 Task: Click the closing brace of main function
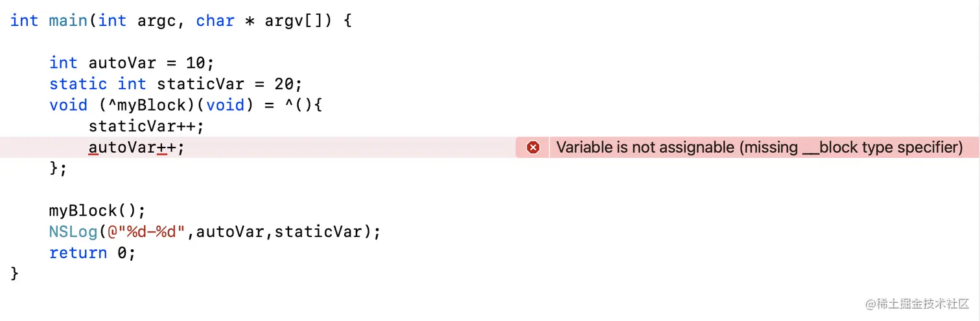pyautogui.click(x=15, y=274)
